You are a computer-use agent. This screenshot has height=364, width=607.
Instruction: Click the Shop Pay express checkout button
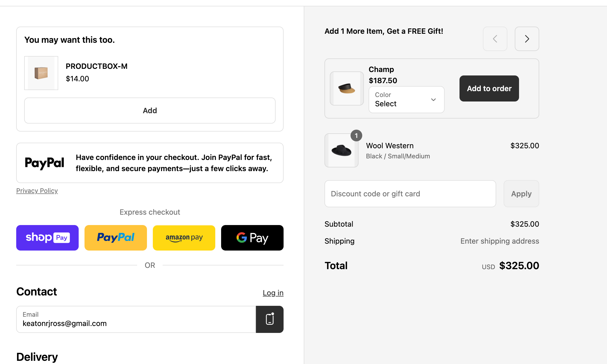click(47, 238)
